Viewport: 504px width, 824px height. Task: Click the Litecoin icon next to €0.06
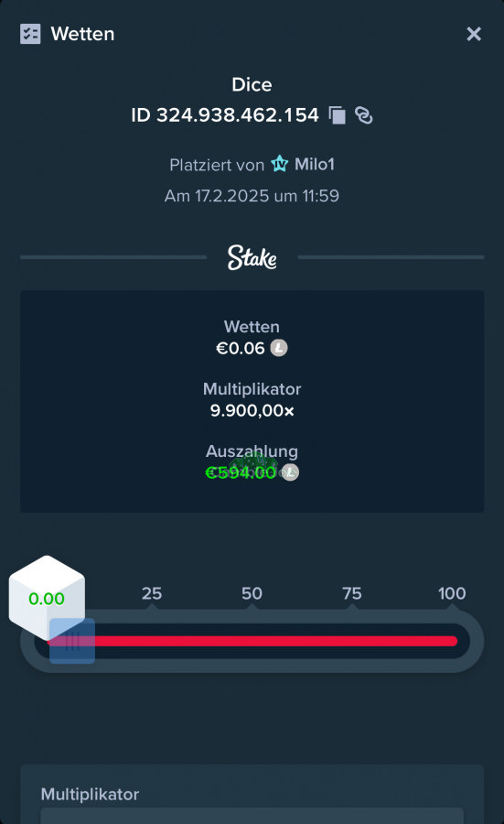(x=279, y=348)
